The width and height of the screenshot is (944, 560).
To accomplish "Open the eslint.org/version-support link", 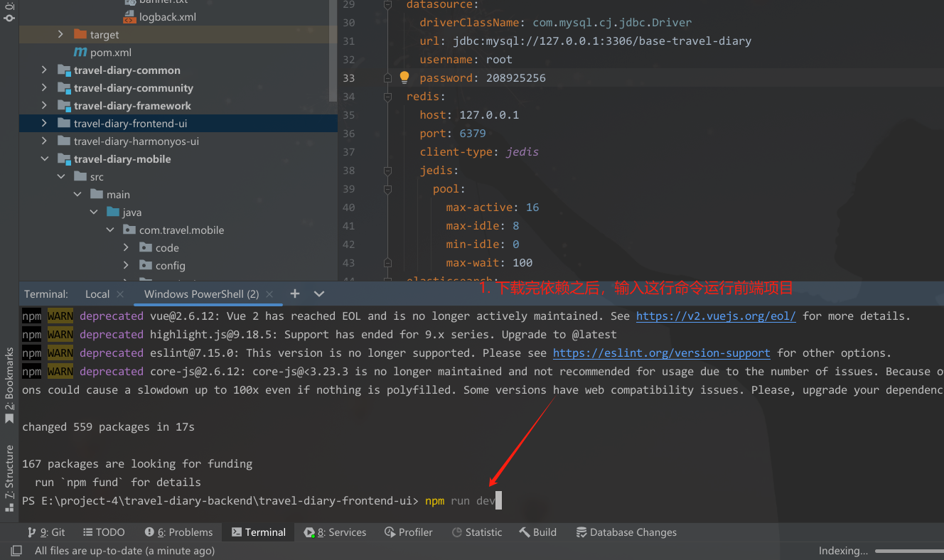I will [x=662, y=353].
